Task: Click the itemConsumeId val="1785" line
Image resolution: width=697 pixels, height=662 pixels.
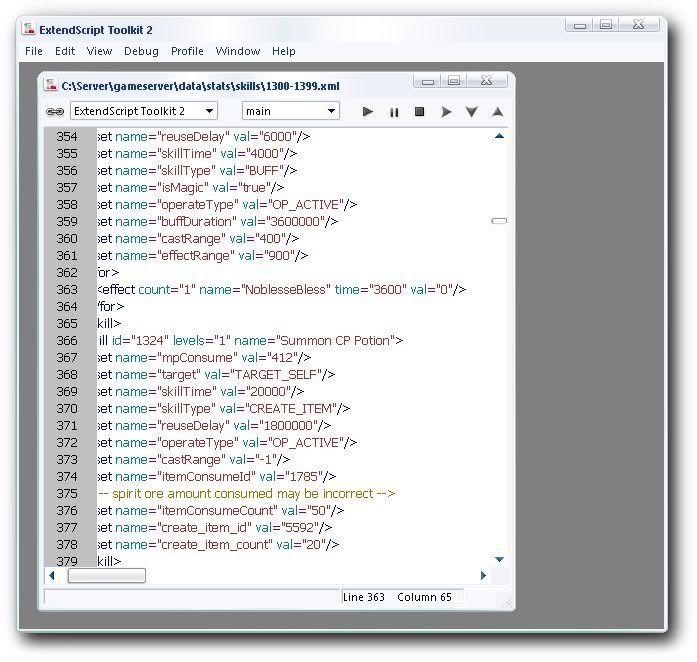Action: click(216, 477)
